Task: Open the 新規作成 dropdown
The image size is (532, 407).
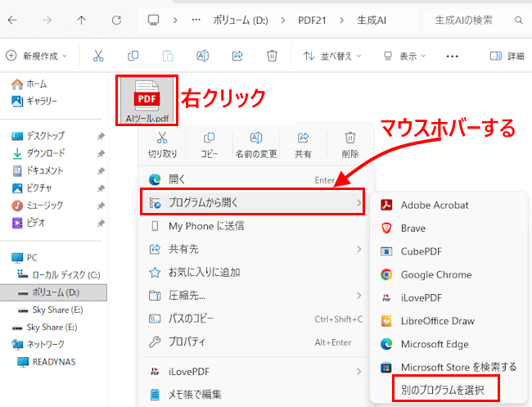Action: [x=36, y=56]
